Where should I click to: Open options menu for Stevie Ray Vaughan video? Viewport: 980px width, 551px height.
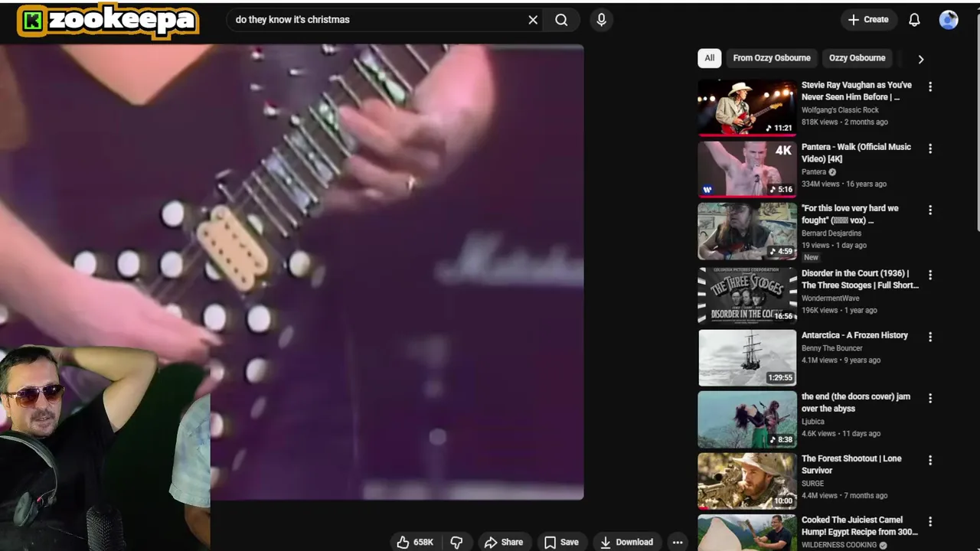(930, 87)
